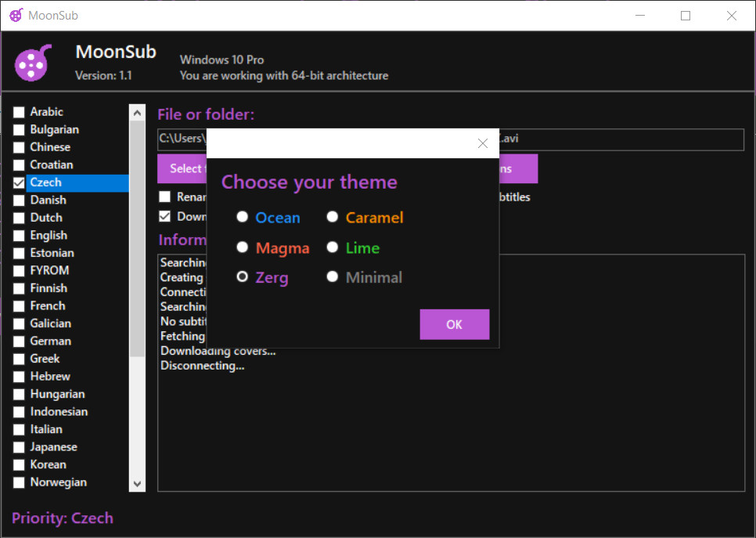Tick the Finnish language checkbox
This screenshot has width=756, height=538.
tap(19, 288)
